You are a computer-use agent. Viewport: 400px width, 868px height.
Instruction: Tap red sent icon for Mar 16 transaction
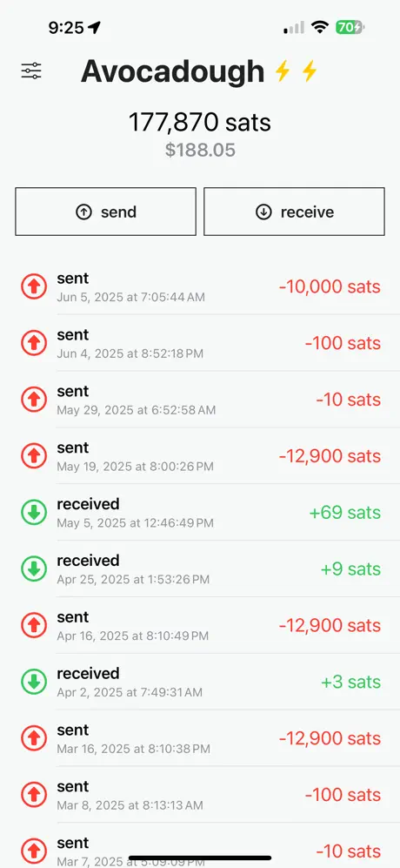coord(34,738)
